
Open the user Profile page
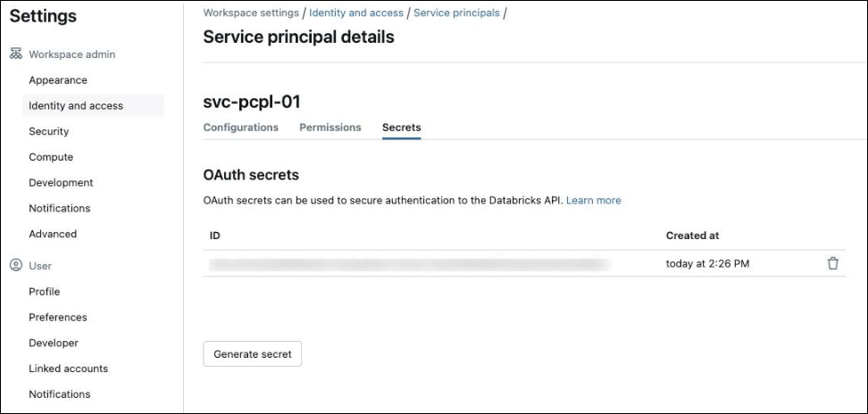click(x=45, y=291)
